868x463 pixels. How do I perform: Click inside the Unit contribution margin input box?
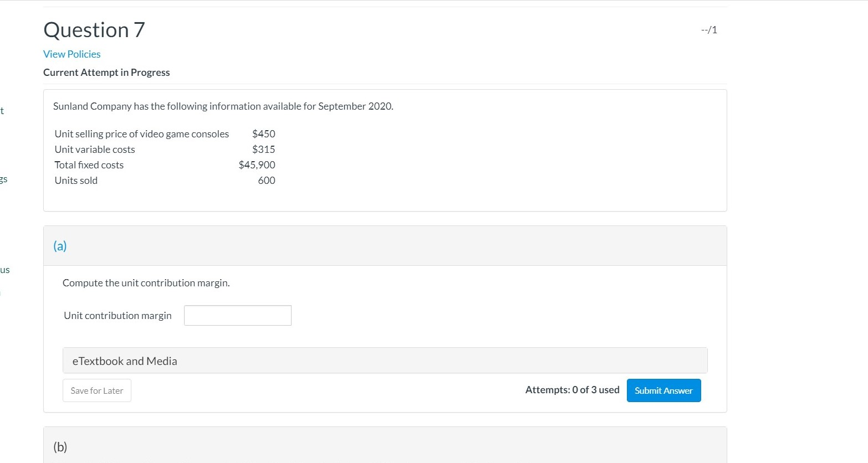pyautogui.click(x=237, y=315)
